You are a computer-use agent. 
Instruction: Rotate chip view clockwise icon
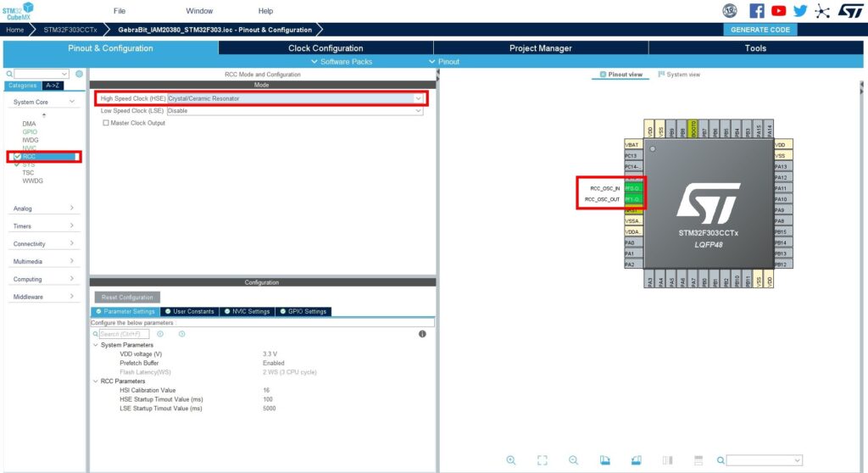pyautogui.click(x=604, y=460)
